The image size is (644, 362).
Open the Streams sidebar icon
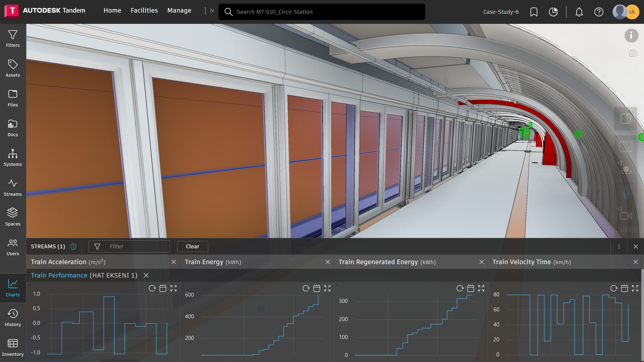coord(13,187)
